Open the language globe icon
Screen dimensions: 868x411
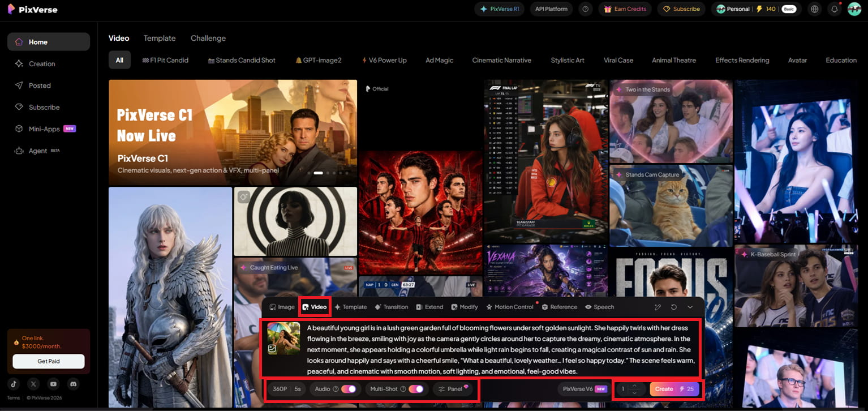click(x=814, y=9)
